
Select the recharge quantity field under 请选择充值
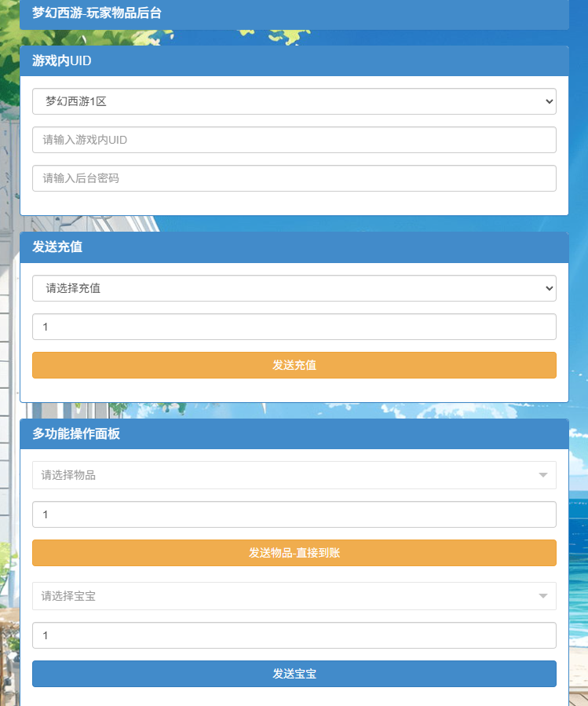294,327
